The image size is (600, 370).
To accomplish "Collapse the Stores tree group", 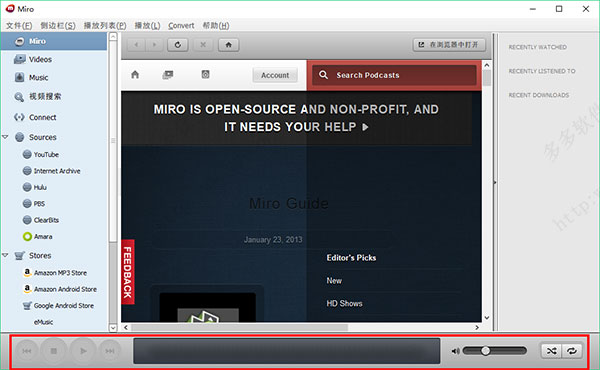I will (5, 255).
